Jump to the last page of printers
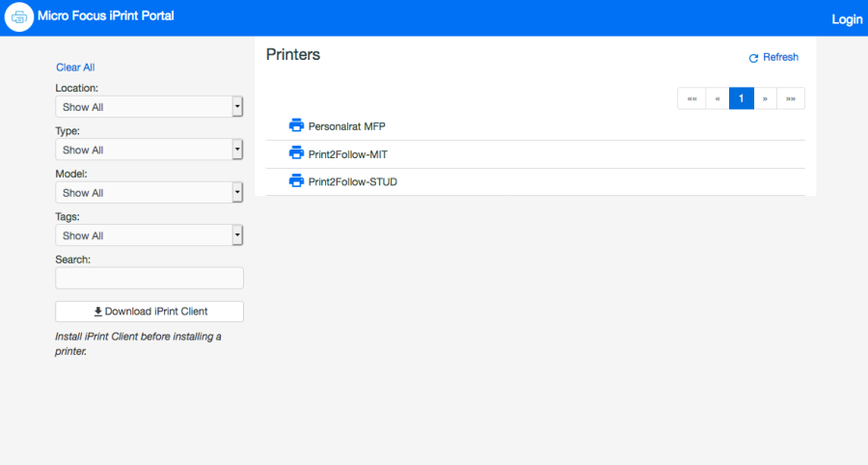Screen dimensions: 868x465 pyautogui.click(x=791, y=98)
